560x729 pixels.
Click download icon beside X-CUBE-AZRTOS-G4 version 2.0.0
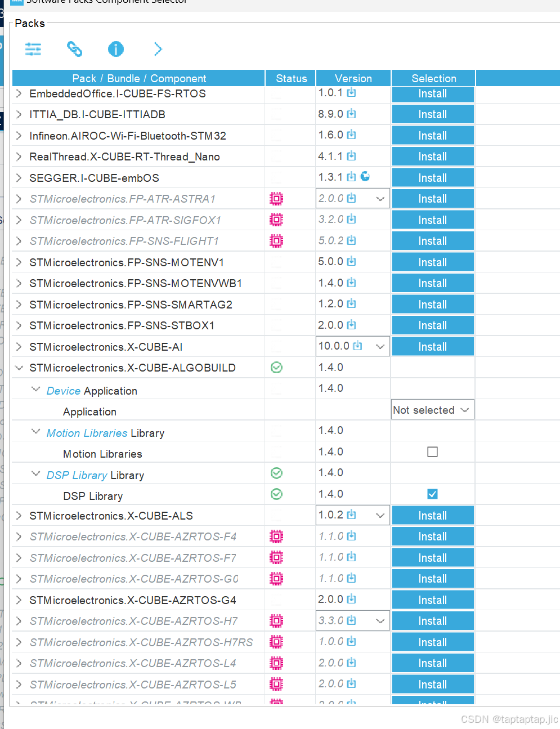(352, 599)
